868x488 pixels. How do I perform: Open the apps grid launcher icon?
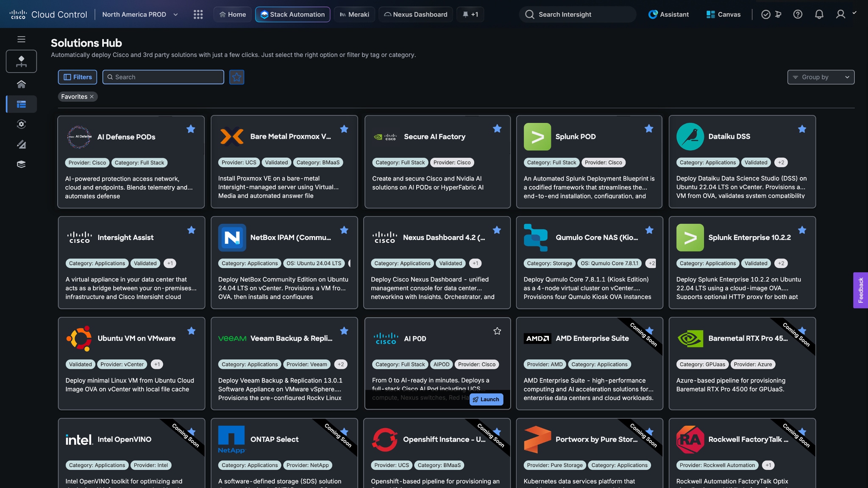(198, 14)
